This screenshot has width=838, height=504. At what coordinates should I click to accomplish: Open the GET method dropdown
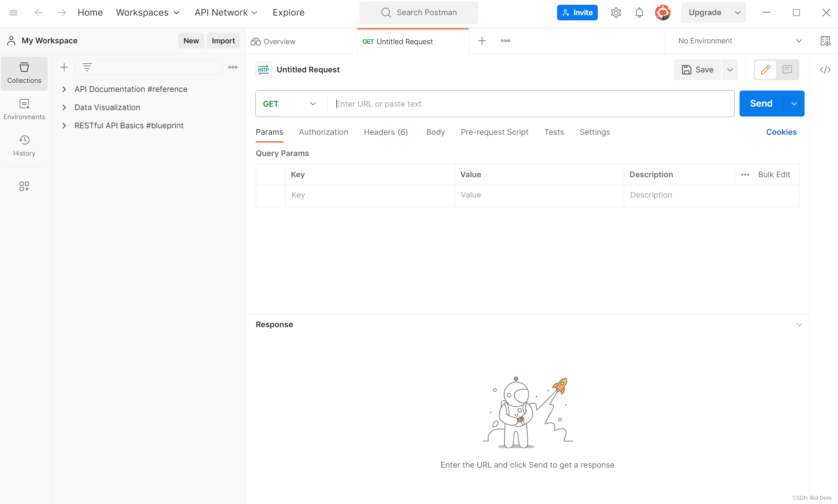pyautogui.click(x=290, y=104)
